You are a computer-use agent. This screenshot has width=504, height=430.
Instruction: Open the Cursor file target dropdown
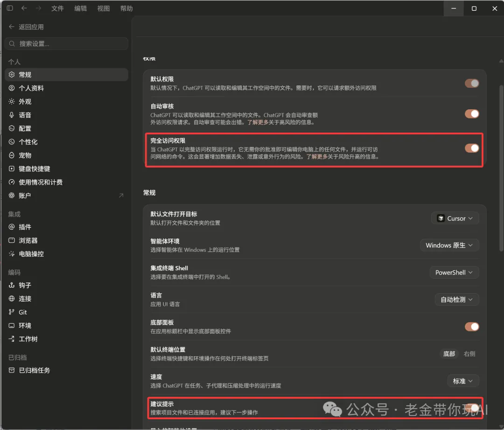(455, 219)
